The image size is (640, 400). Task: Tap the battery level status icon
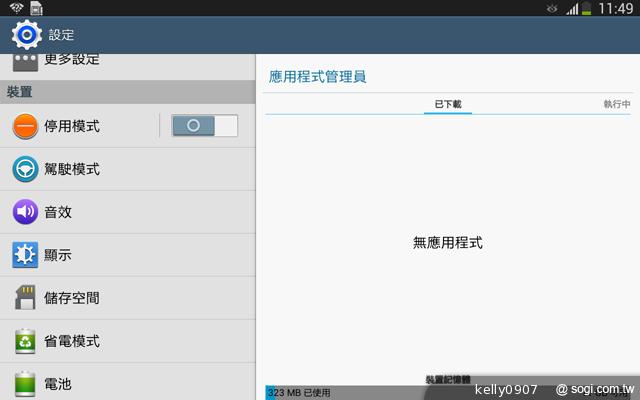coord(587,9)
